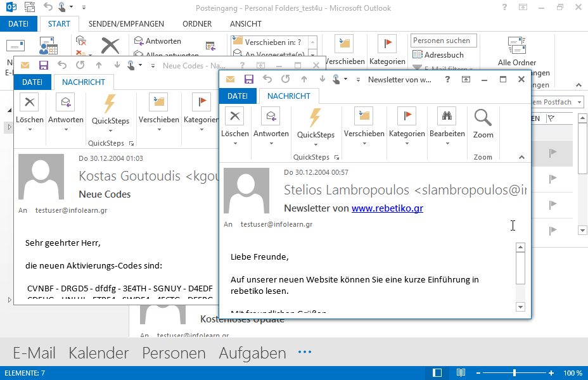Toggle follow-up flag on third message row
The image size is (588, 380).
[553, 205]
